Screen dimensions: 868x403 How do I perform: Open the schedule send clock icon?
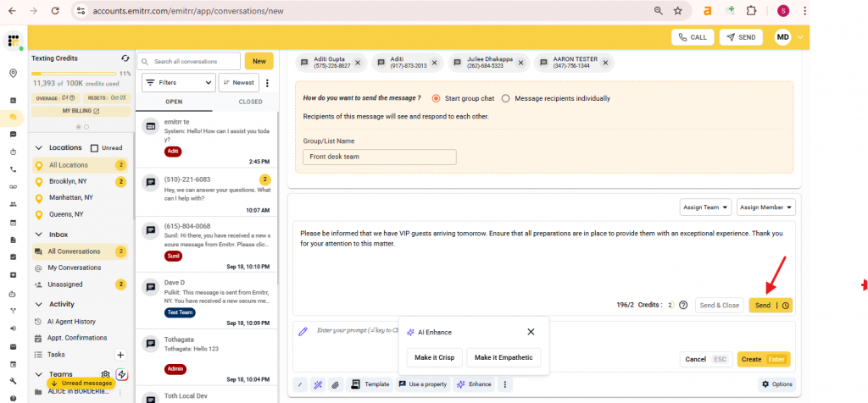tap(785, 306)
